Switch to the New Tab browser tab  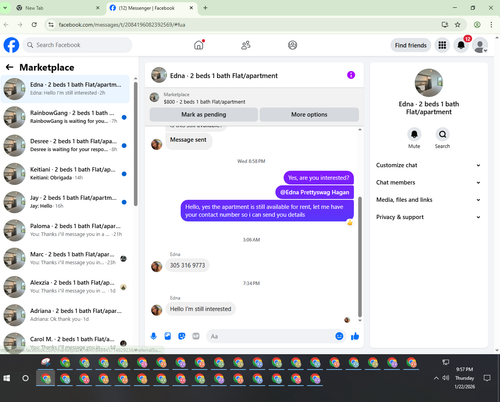58,8
